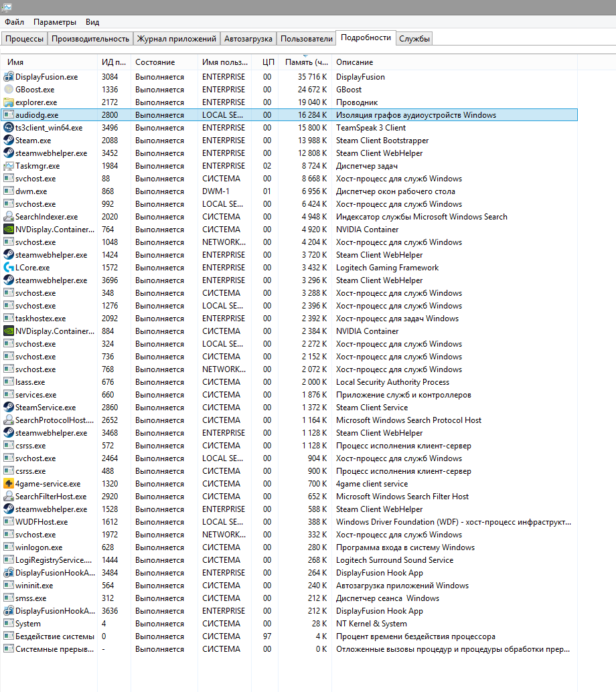This screenshot has width=616, height=692.
Task: Click the GBoost.exe process icon
Action: click(x=9, y=90)
